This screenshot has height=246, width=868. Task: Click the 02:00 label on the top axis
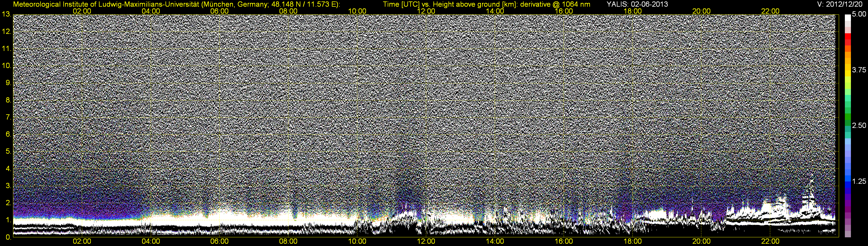(x=82, y=11)
